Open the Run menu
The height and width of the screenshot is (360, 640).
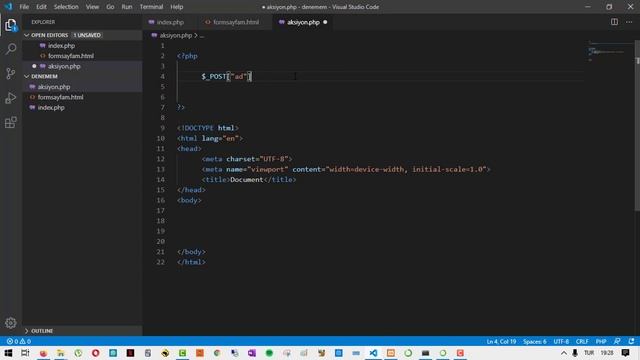click(127, 7)
